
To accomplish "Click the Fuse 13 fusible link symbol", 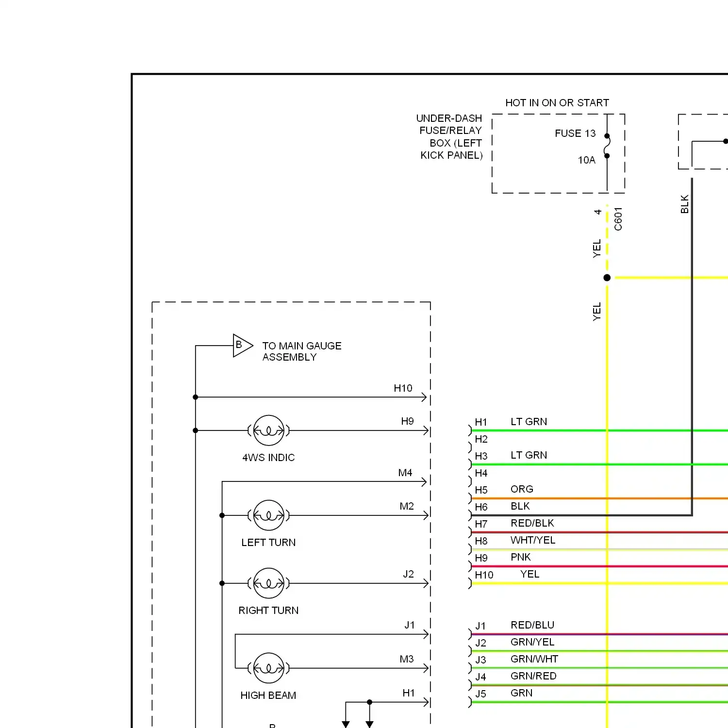I will (607, 146).
